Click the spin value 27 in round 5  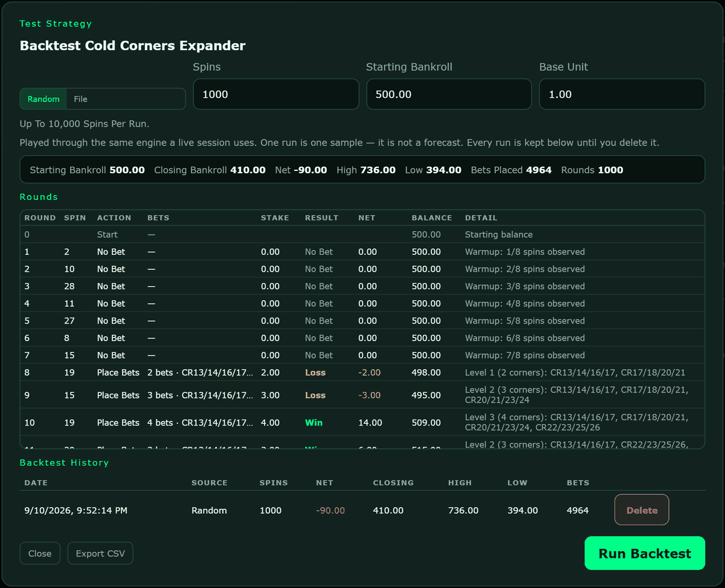pos(69,321)
